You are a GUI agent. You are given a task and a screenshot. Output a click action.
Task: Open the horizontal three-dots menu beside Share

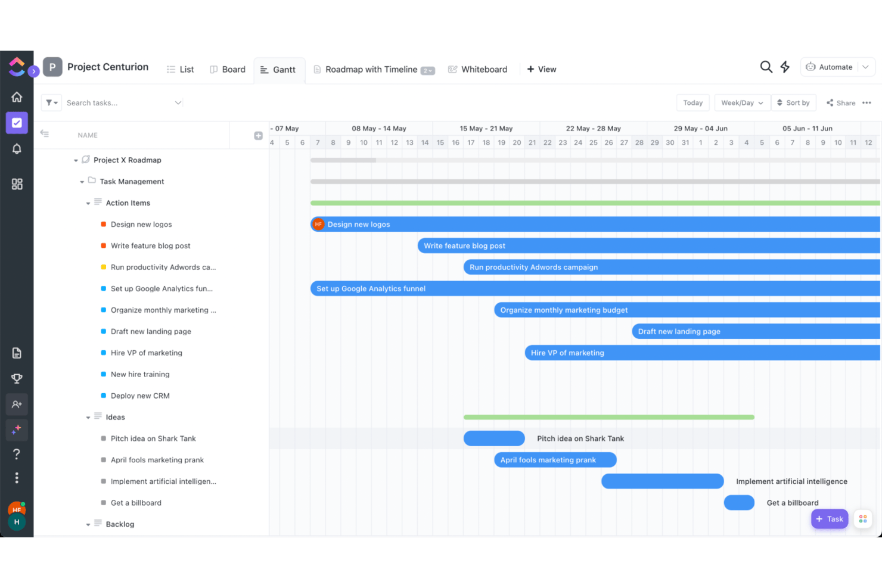coord(867,103)
